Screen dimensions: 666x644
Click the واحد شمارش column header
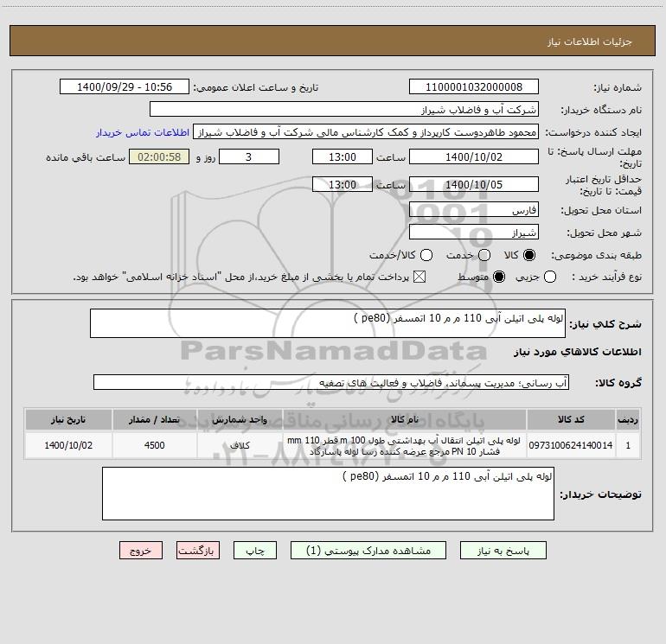coord(240,420)
